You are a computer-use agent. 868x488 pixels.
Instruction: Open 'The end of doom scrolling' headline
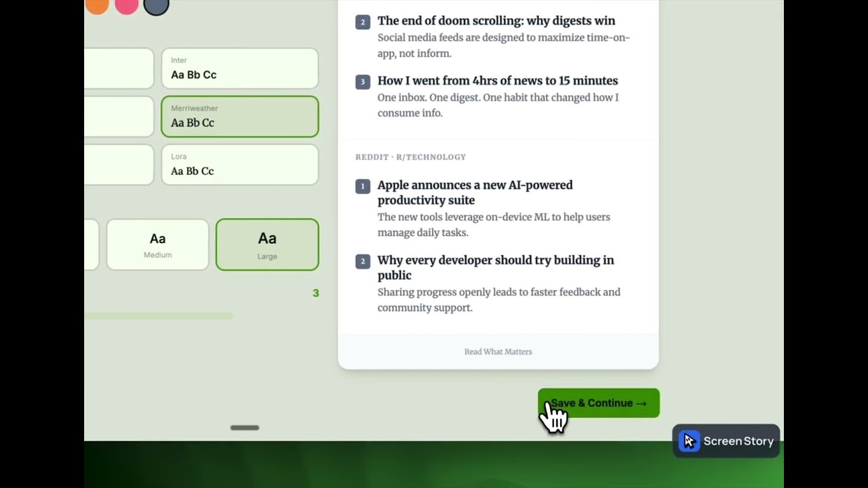tap(496, 21)
